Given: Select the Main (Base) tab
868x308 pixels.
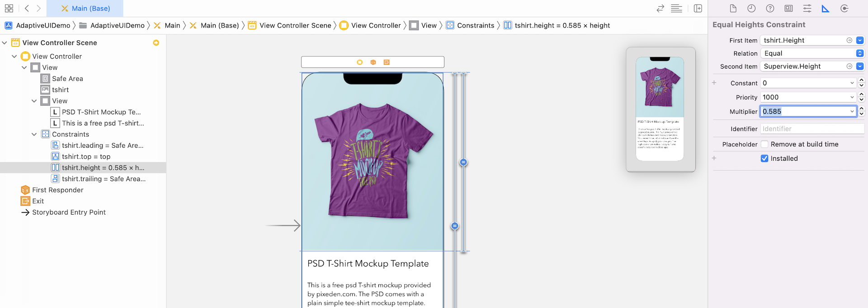Looking at the screenshot, I should click(x=85, y=9).
